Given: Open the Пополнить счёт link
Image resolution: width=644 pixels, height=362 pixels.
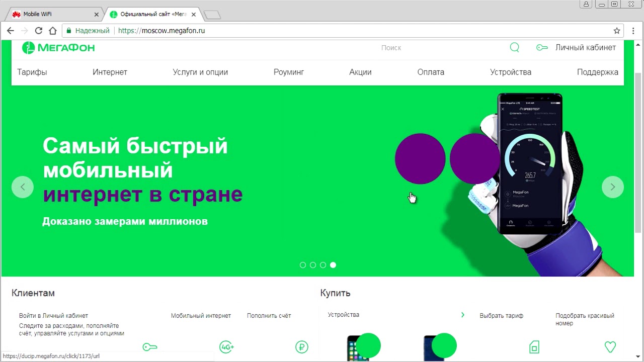Looking at the screenshot, I should coord(269,316).
